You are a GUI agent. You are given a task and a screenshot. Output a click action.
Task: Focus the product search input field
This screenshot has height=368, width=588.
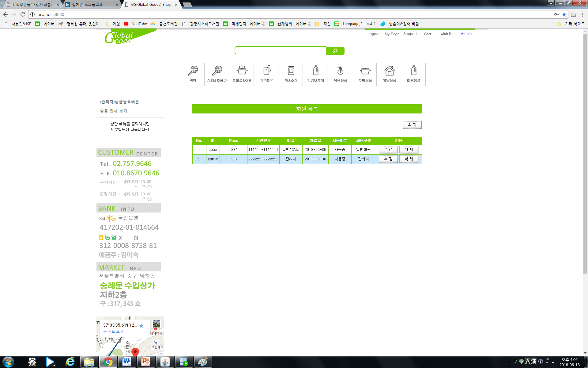280,51
